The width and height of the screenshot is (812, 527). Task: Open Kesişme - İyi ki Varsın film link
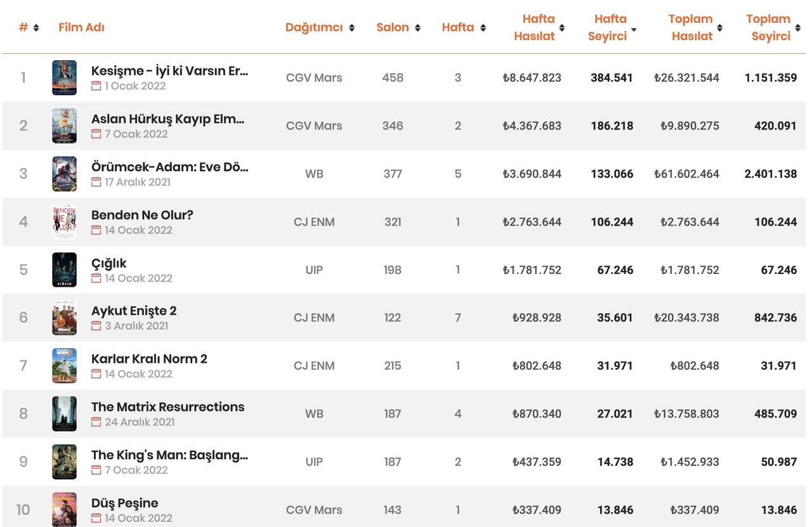tap(169, 70)
